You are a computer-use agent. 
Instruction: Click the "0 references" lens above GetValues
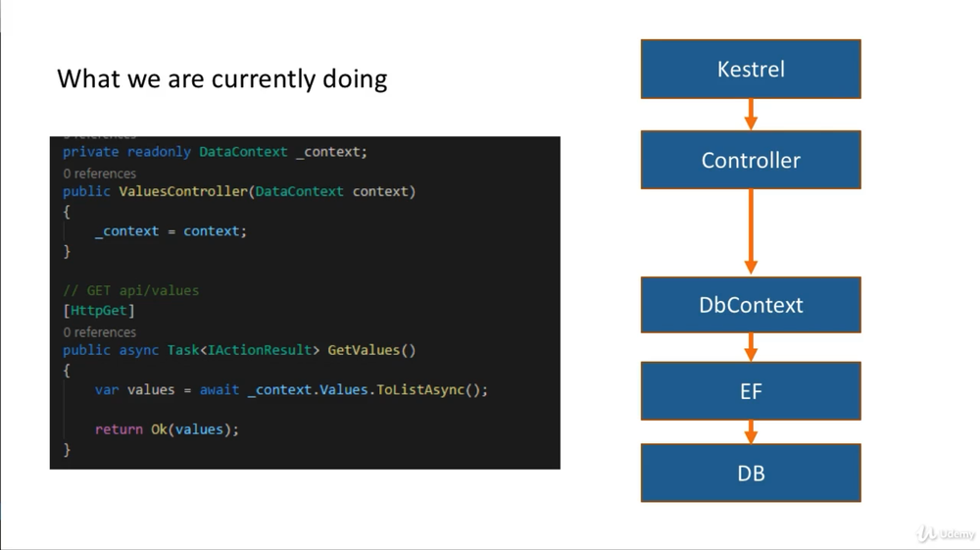[x=99, y=332]
